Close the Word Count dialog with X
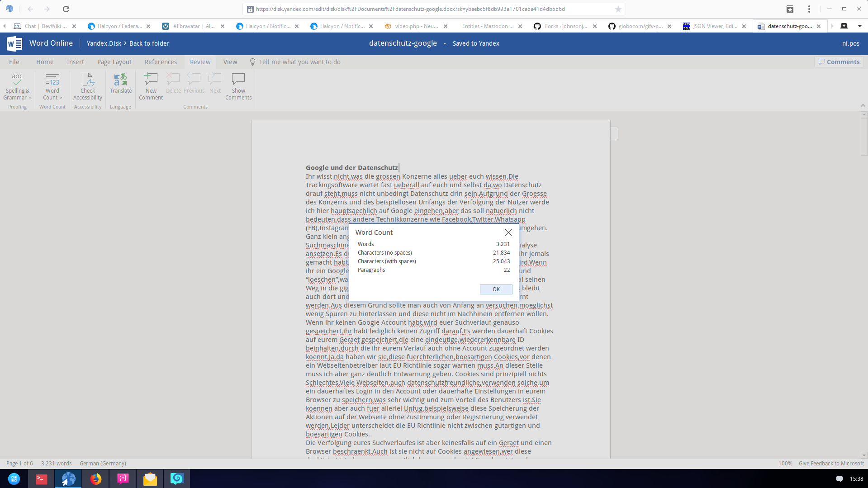This screenshot has height=488, width=868. [x=508, y=232]
